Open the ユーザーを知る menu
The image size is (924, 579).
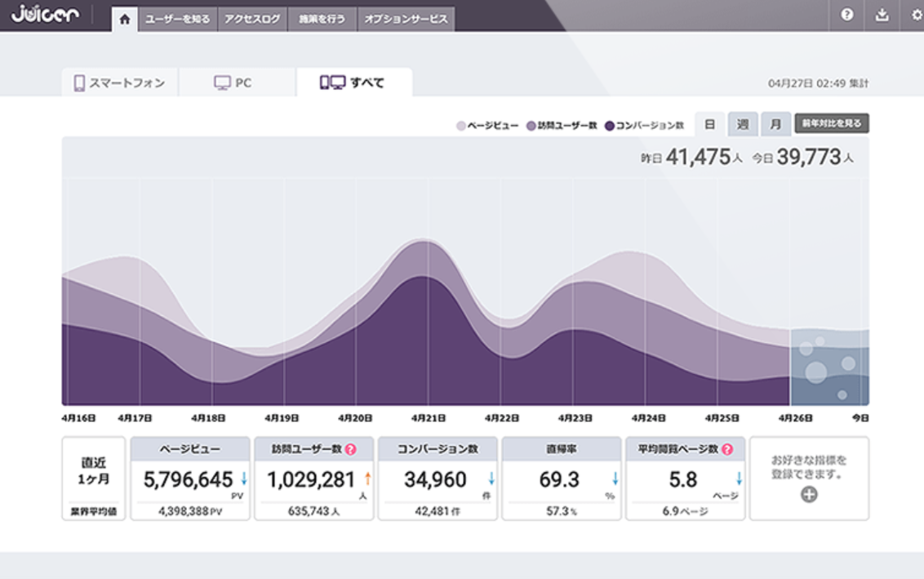177,20
